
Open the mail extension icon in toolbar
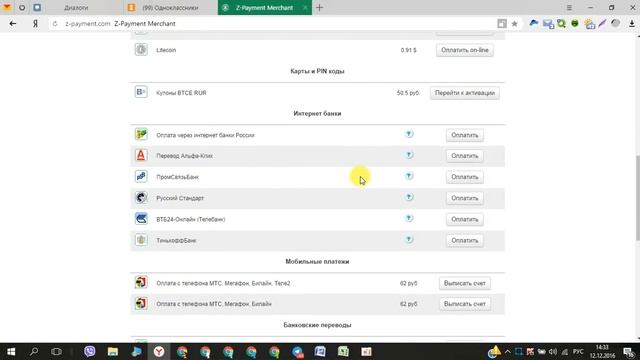(548, 24)
